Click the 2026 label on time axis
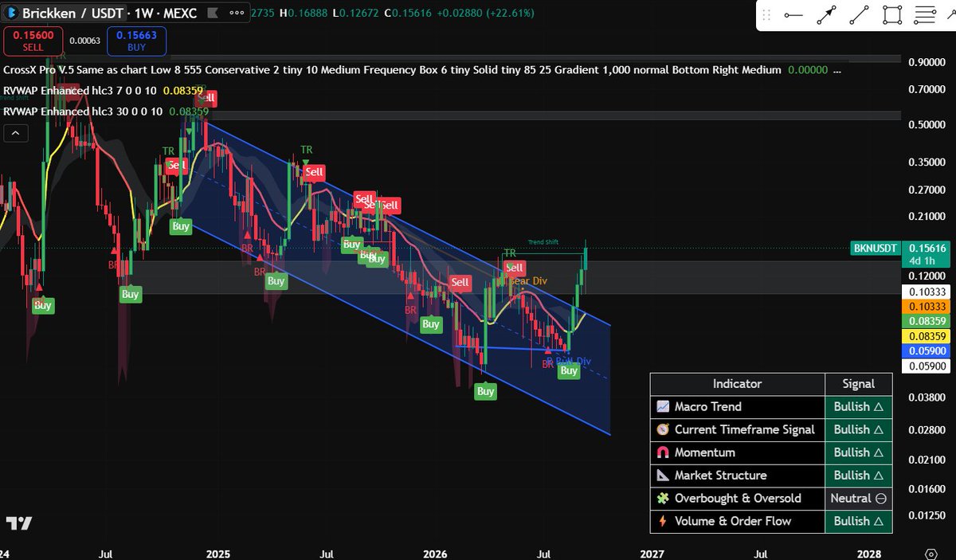This screenshot has width=956, height=560. click(435, 553)
